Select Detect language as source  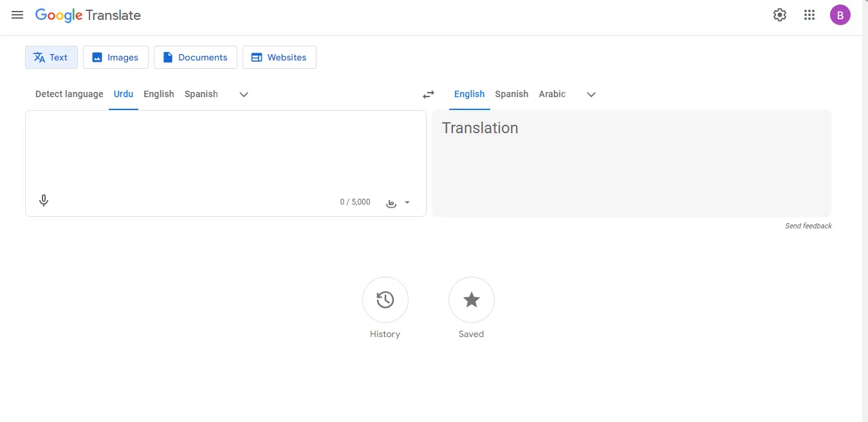tap(69, 94)
